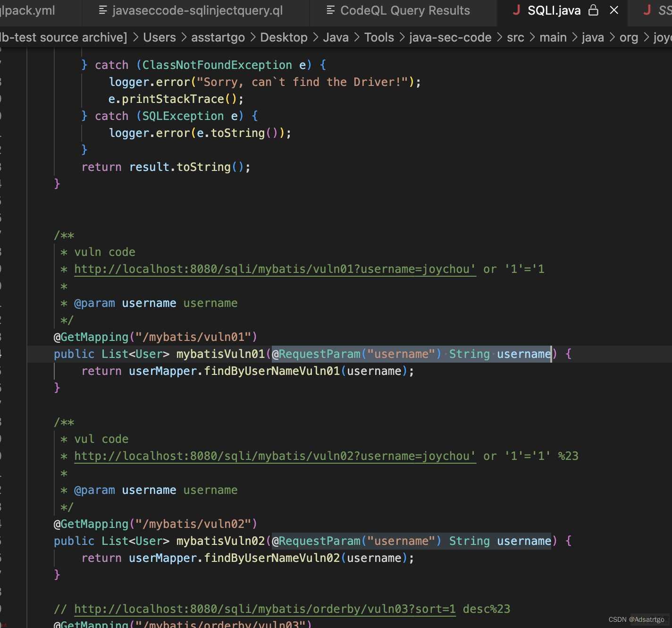Viewport: 672px width, 628px height.
Task: Switch to the javaseccode-sqlinjectquery.ql tab
Action: (x=197, y=10)
